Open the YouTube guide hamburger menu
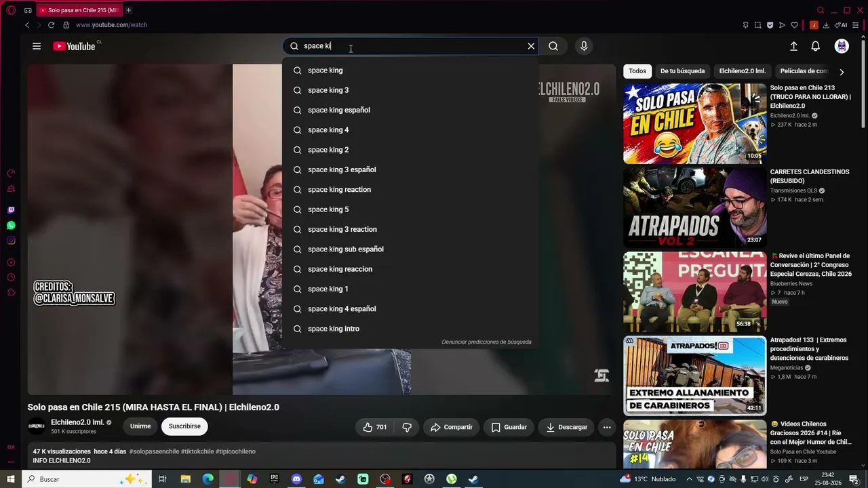Image resolution: width=868 pixels, height=488 pixels. coord(37,46)
